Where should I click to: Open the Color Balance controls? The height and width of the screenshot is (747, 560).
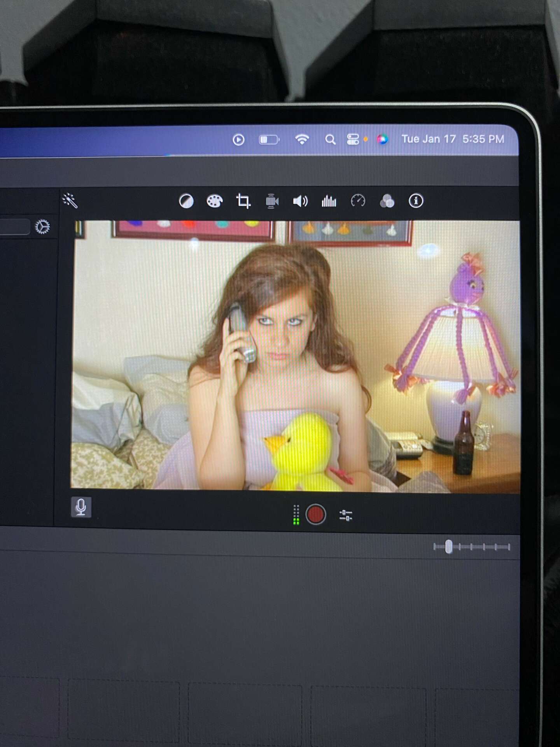coord(186,202)
